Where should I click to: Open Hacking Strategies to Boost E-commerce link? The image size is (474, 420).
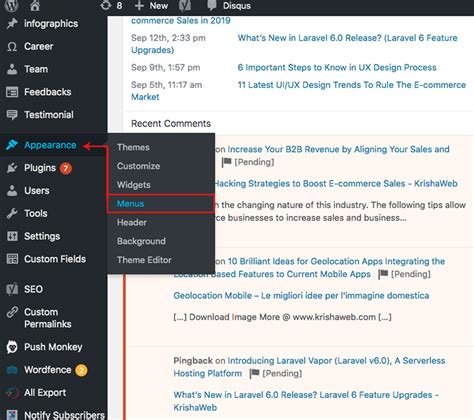click(336, 184)
